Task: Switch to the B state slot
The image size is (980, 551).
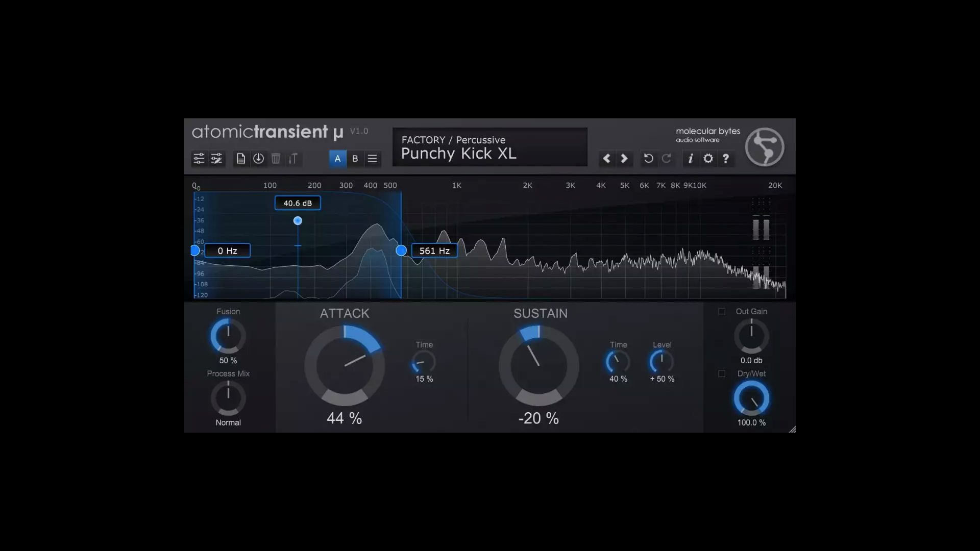Action: click(355, 159)
